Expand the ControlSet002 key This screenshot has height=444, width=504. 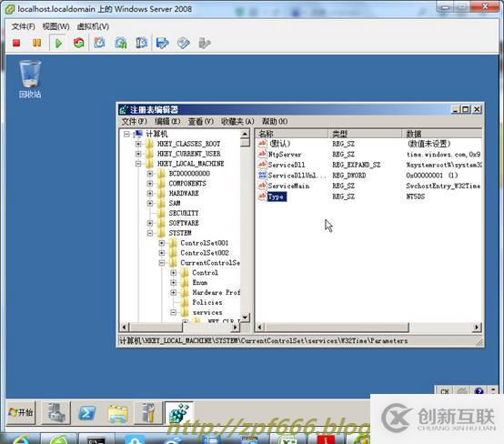[x=162, y=253]
